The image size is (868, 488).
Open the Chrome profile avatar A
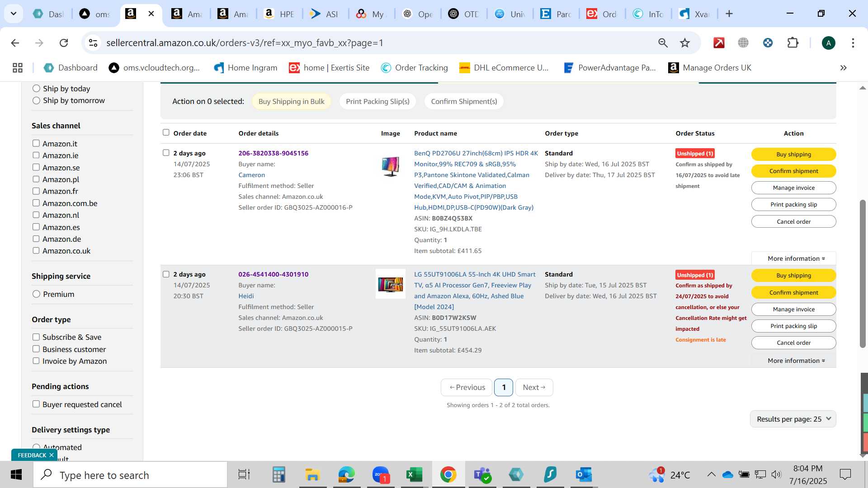click(x=828, y=43)
